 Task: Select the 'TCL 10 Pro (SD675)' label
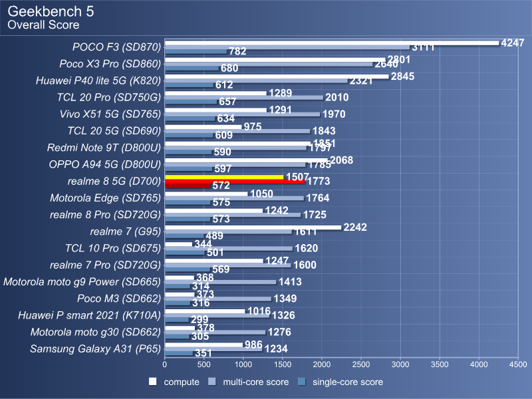[x=113, y=248]
